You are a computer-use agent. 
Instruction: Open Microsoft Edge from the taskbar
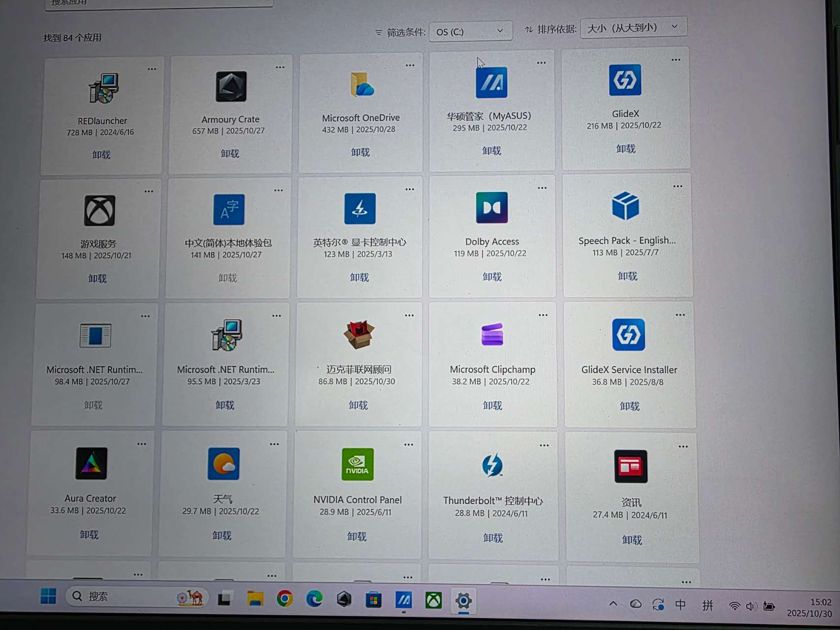click(x=314, y=598)
